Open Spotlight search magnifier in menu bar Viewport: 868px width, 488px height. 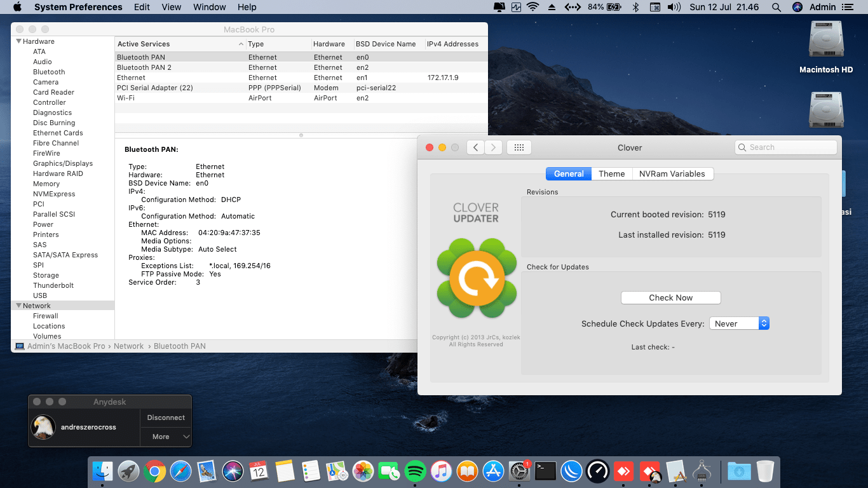(776, 7)
